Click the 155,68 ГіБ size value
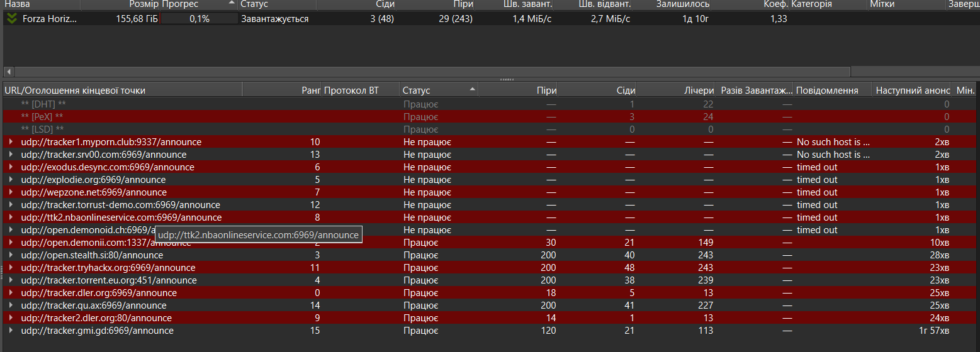Image resolution: width=980 pixels, height=352 pixels. click(x=137, y=19)
